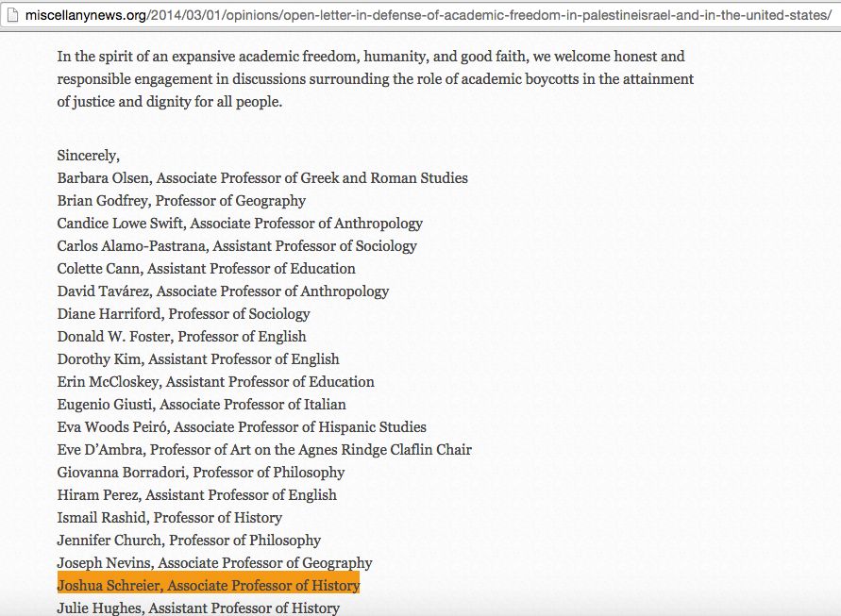
Task: Click Erin McCloskey, Assistant Professor of Education
Action: pyautogui.click(x=215, y=382)
